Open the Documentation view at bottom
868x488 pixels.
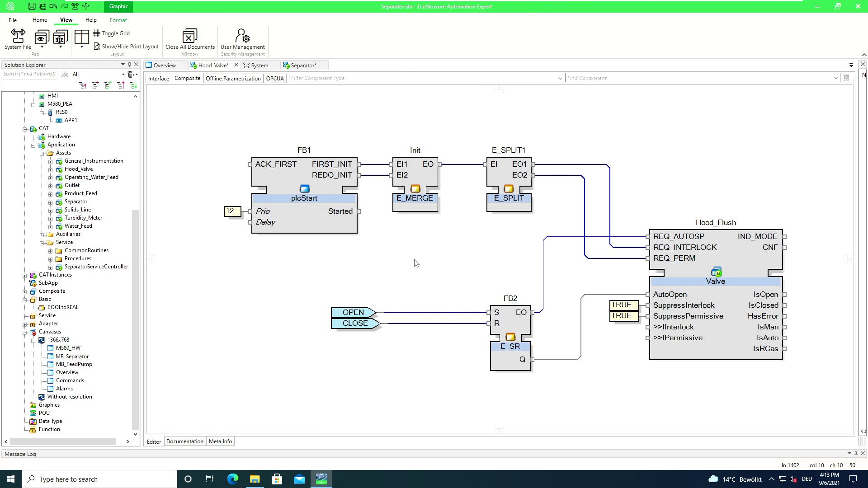[x=184, y=441]
